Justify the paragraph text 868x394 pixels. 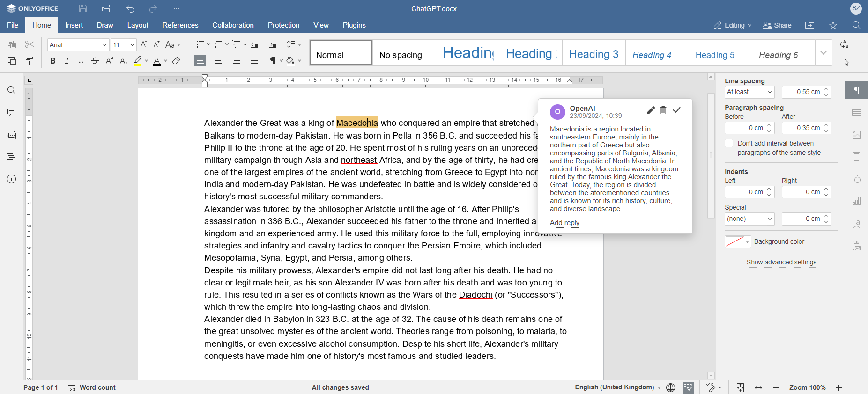click(254, 61)
